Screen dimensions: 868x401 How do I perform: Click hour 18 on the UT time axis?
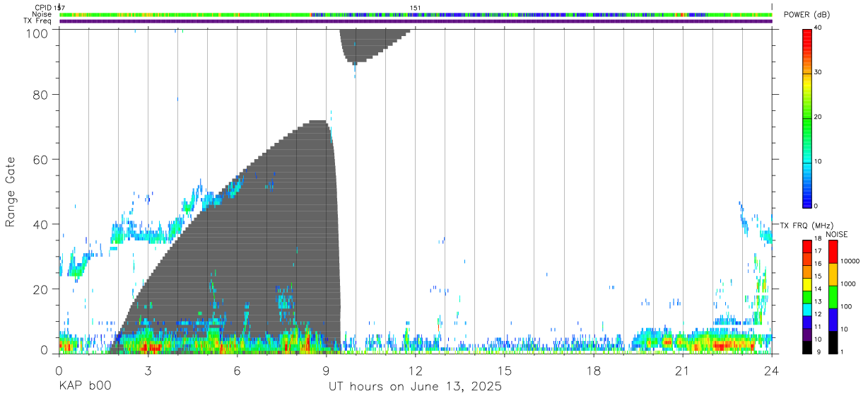pyautogui.click(x=594, y=371)
